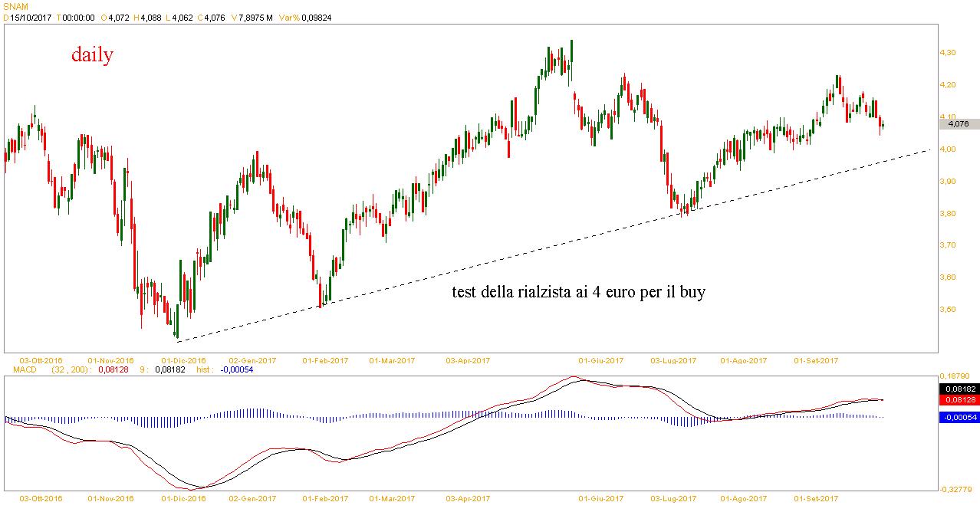
Task: Click the MACD upper scale value 0,18790
Action: tap(957, 376)
